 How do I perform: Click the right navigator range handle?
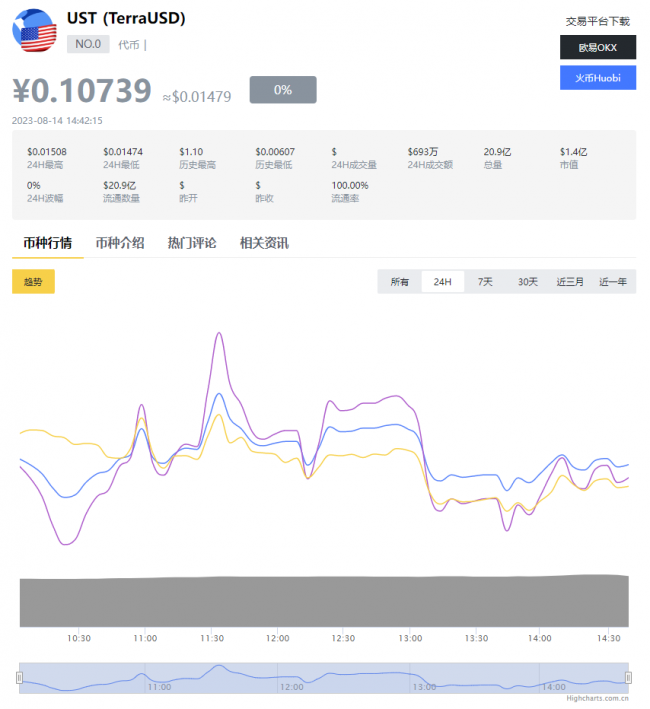click(629, 677)
